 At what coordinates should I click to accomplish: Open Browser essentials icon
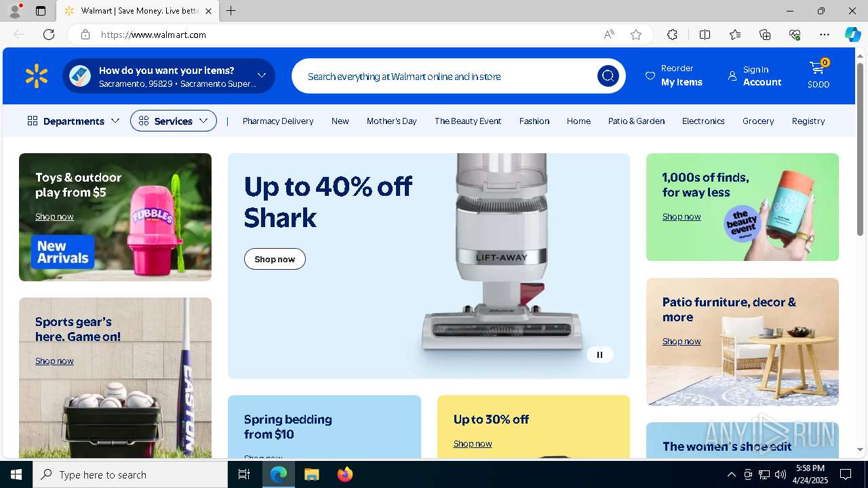click(x=795, y=35)
